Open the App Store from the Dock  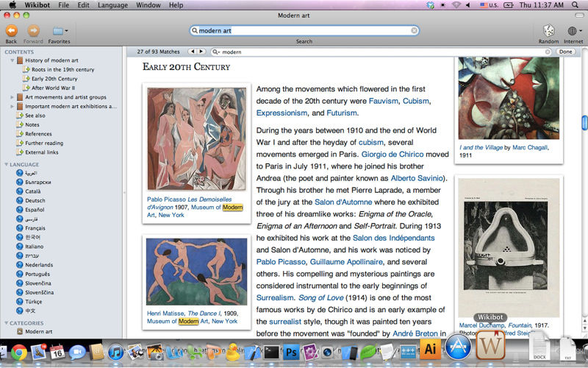coord(458,347)
